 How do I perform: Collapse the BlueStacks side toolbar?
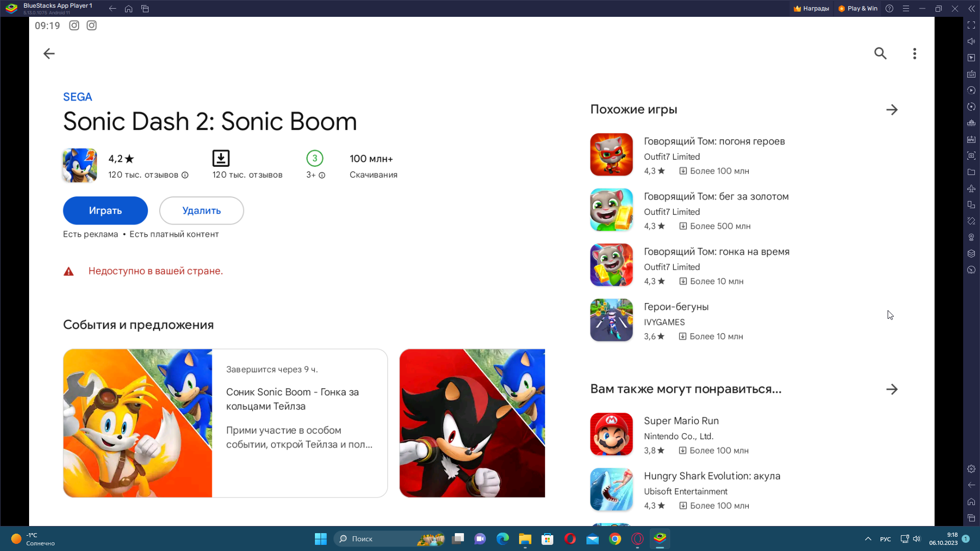(971, 9)
